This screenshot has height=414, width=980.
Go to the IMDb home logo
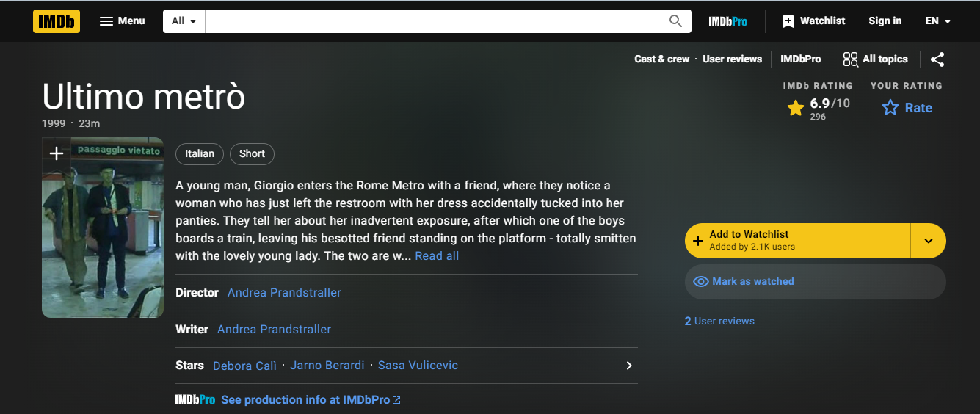[56, 21]
